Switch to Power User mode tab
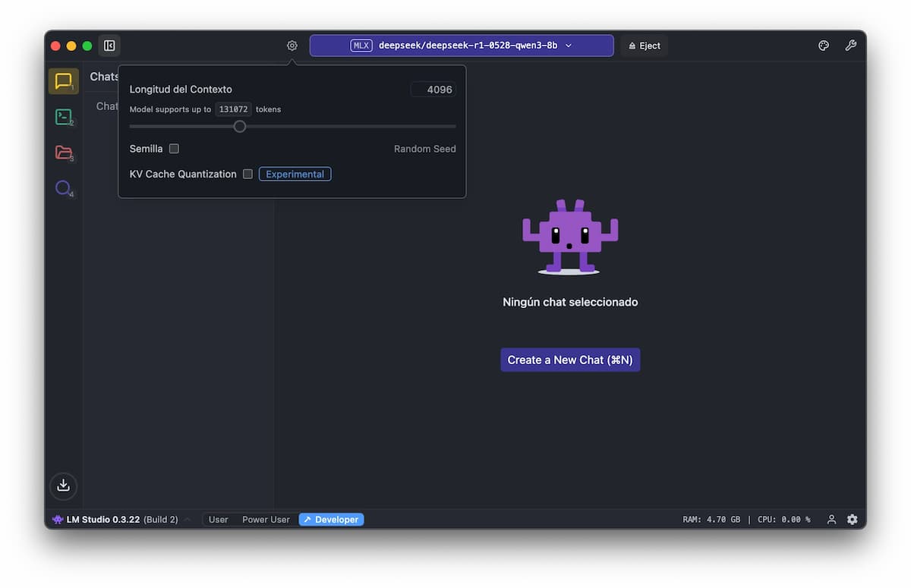Viewport: 911px width, 588px height. coord(266,520)
